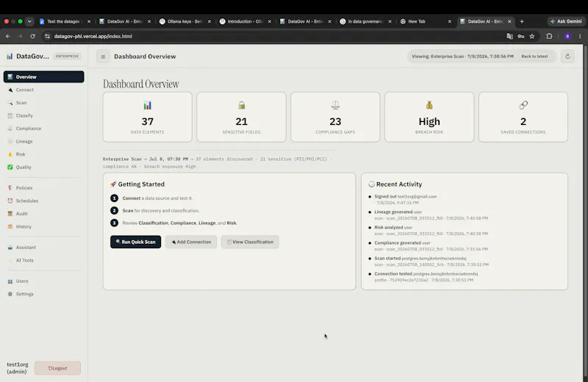Open the browser extensions puzzle icon
Viewport: 588px width, 382px height.
click(549, 36)
